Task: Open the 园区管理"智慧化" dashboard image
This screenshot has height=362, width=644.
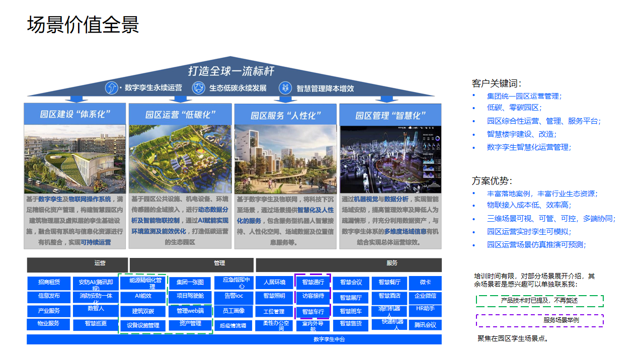Action: (x=390, y=159)
